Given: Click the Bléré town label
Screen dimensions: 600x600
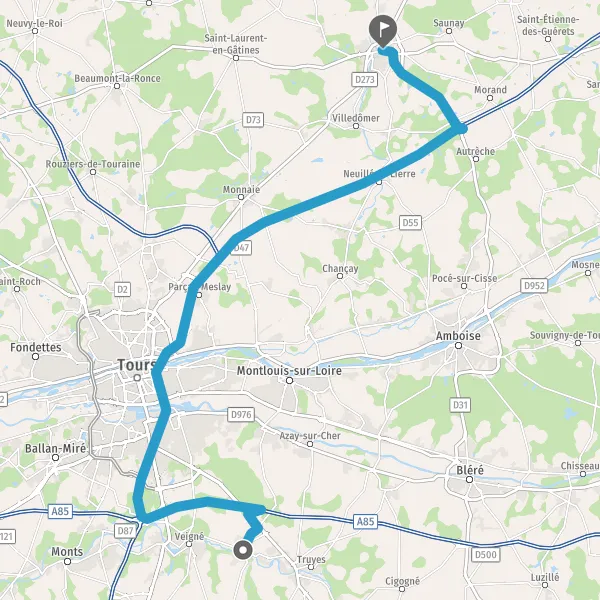Looking at the screenshot, I should coord(470,470).
